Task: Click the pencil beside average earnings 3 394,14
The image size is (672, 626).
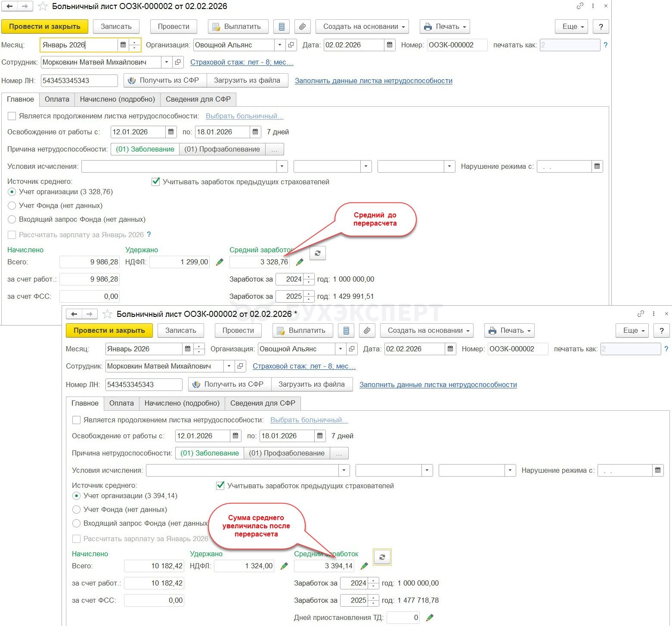Action: click(364, 566)
